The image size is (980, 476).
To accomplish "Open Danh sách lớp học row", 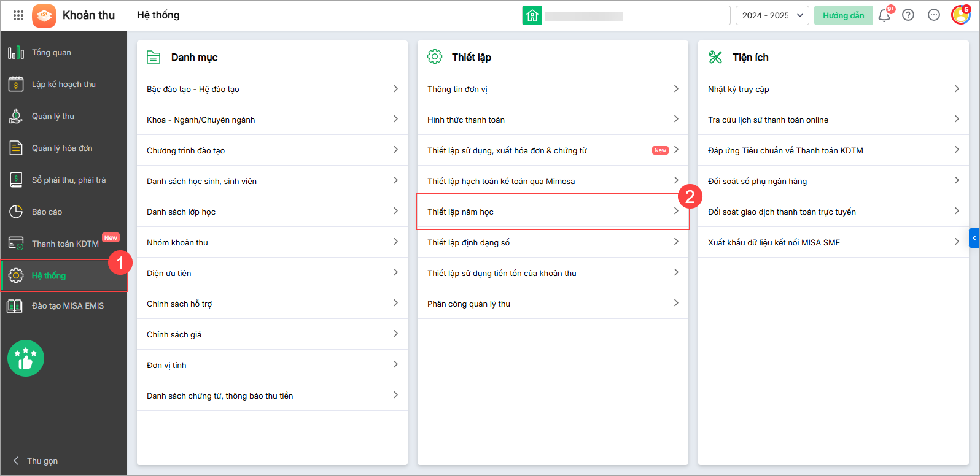I will tap(272, 212).
